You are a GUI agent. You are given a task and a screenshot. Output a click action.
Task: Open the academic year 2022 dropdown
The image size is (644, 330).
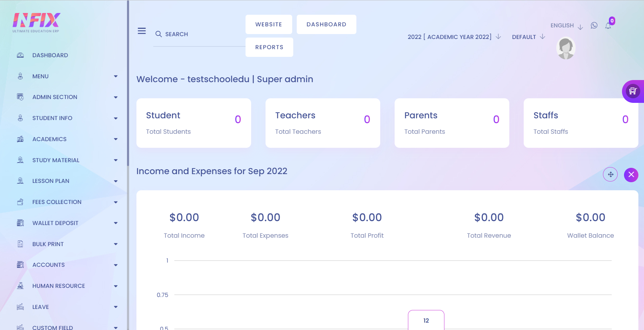click(454, 37)
